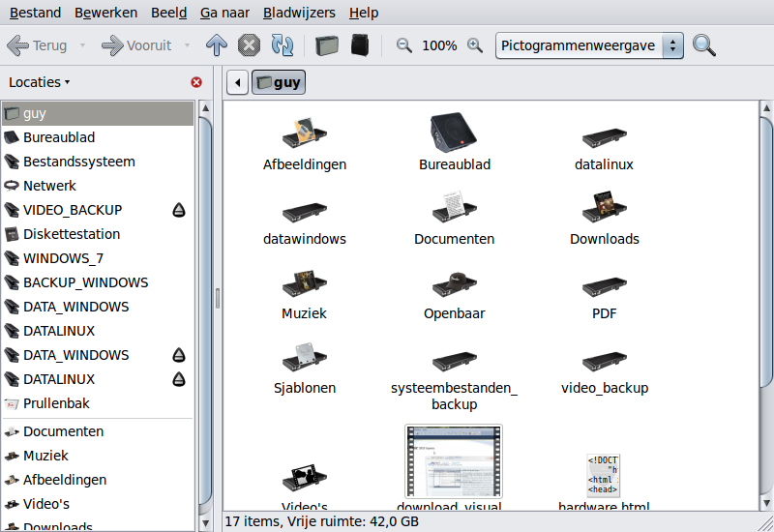Zoom out using the minus magnifier
774x532 pixels.
point(404,45)
